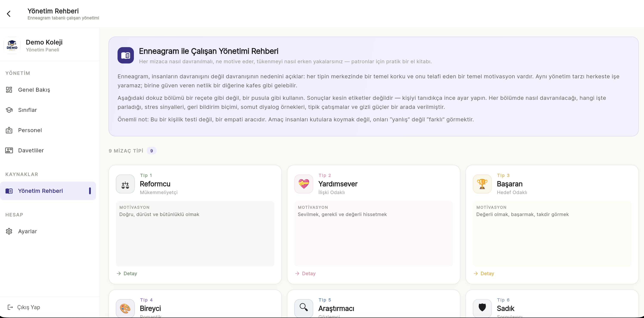Navigate to Personel

pos(48,130)
